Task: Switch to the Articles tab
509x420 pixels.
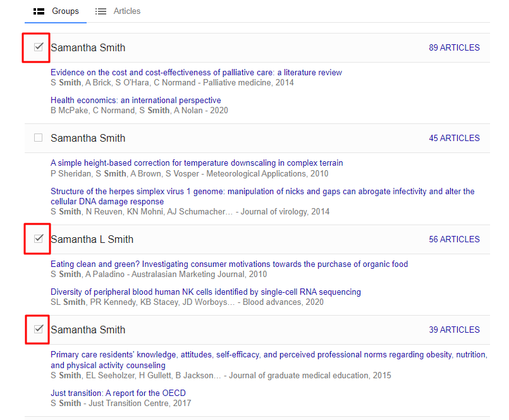Action: [126, 11]
